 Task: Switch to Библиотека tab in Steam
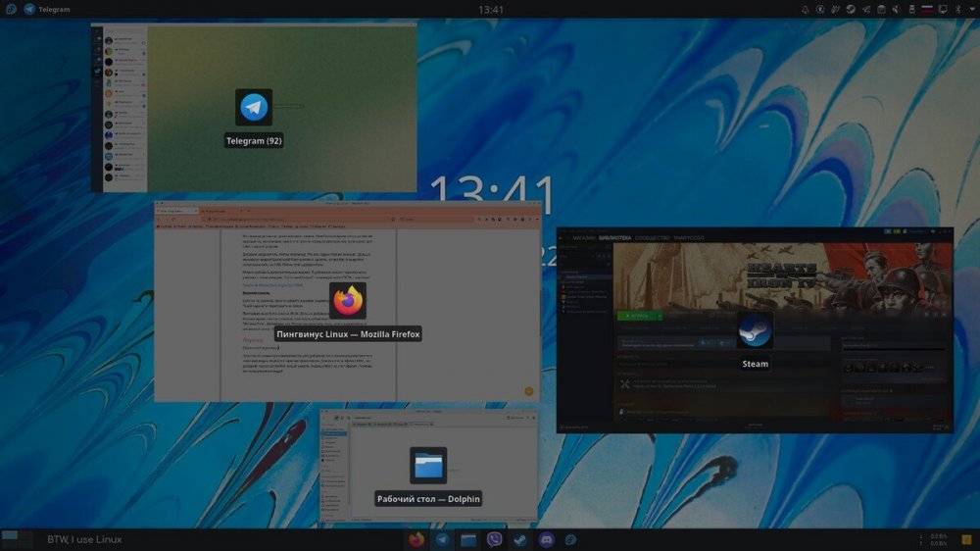click(x=615, y=238)
